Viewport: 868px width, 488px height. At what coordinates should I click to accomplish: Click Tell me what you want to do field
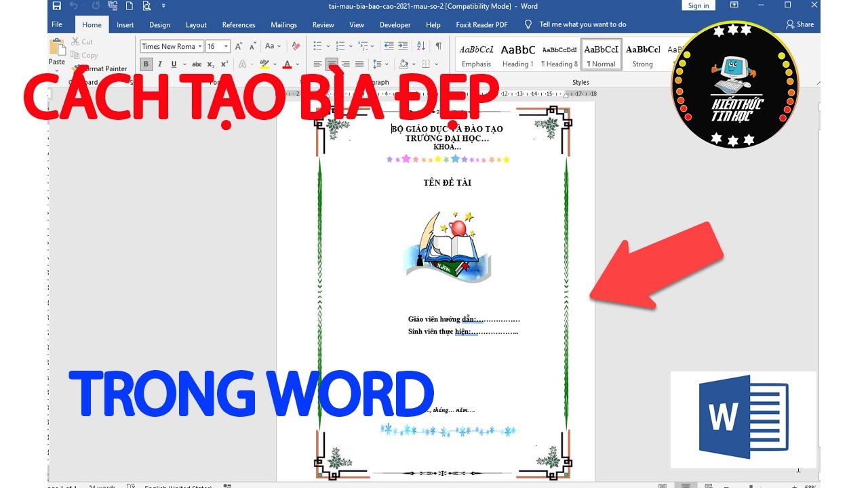583,24
